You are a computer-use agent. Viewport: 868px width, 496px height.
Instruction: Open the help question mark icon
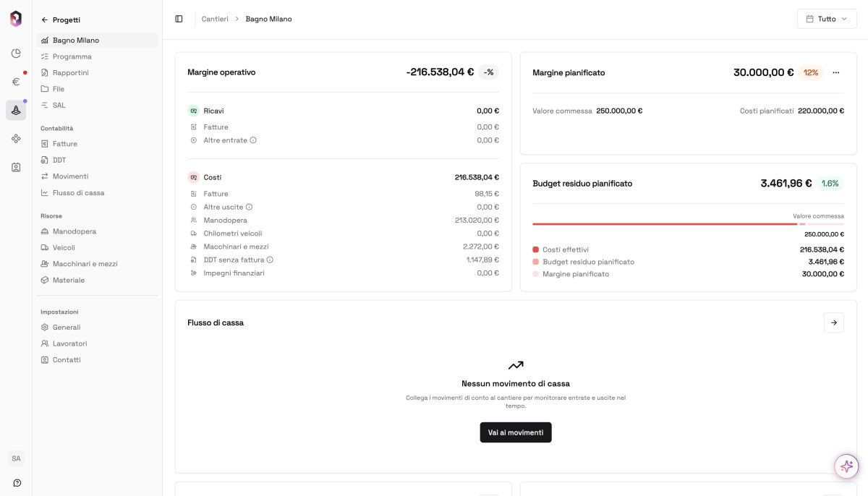click(x=17, y=482)
